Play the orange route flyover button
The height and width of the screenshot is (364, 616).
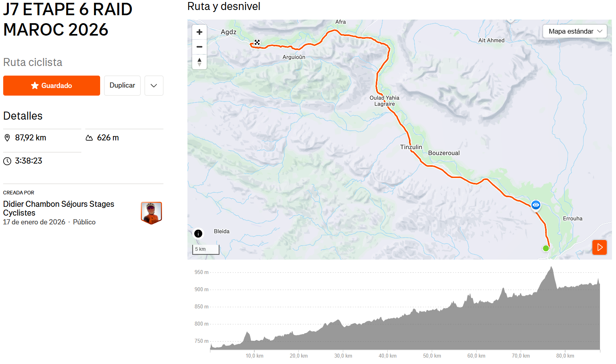tap(600, 247)
